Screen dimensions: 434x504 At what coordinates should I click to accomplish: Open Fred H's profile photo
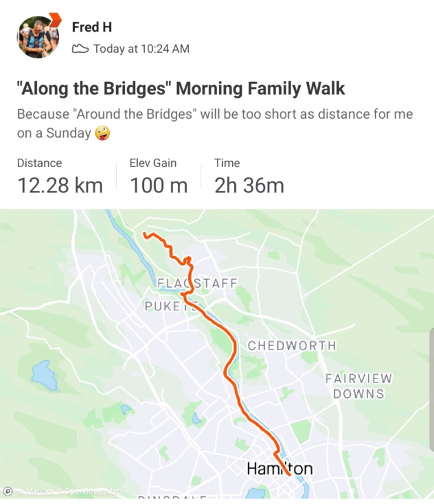[x=38, y=37]
